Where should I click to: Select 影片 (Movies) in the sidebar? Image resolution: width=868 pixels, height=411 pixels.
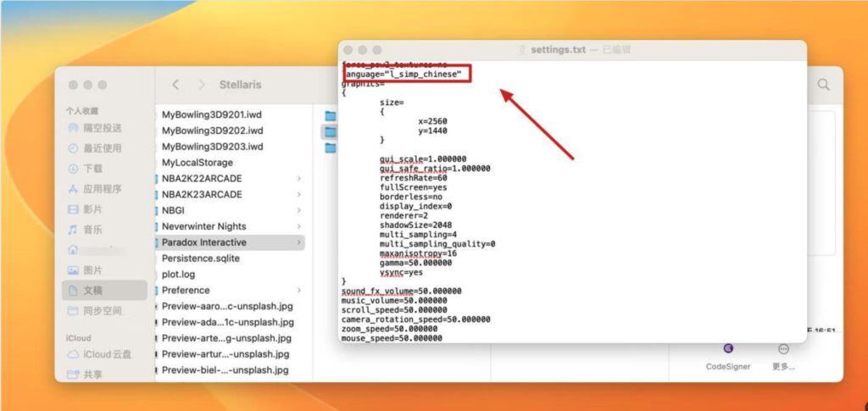tap(93, 209)
